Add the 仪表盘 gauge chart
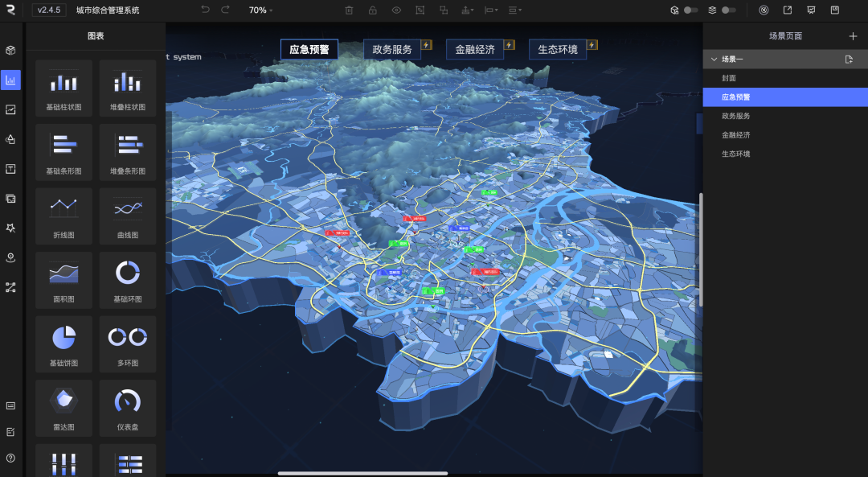868x477 pixels. tap(128, 408)
